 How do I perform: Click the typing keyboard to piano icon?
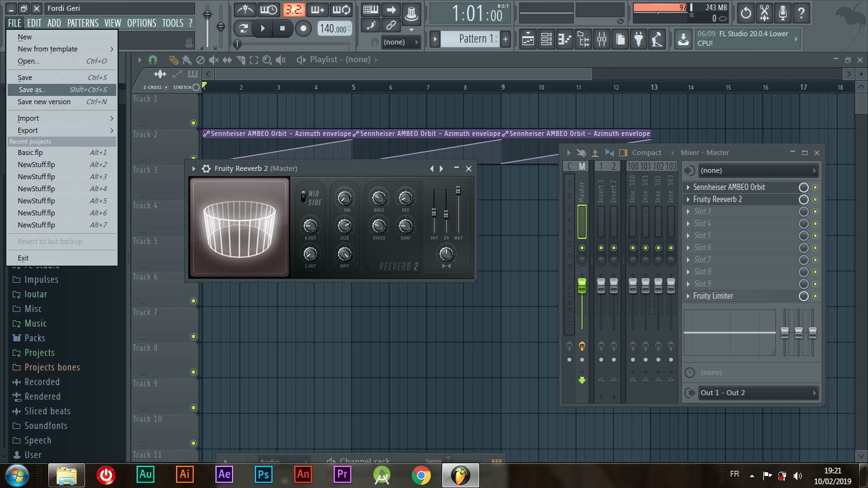point(370,10)
